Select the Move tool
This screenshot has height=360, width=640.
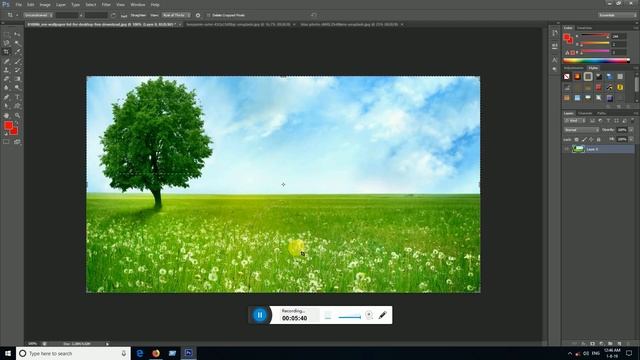(17, 34)
